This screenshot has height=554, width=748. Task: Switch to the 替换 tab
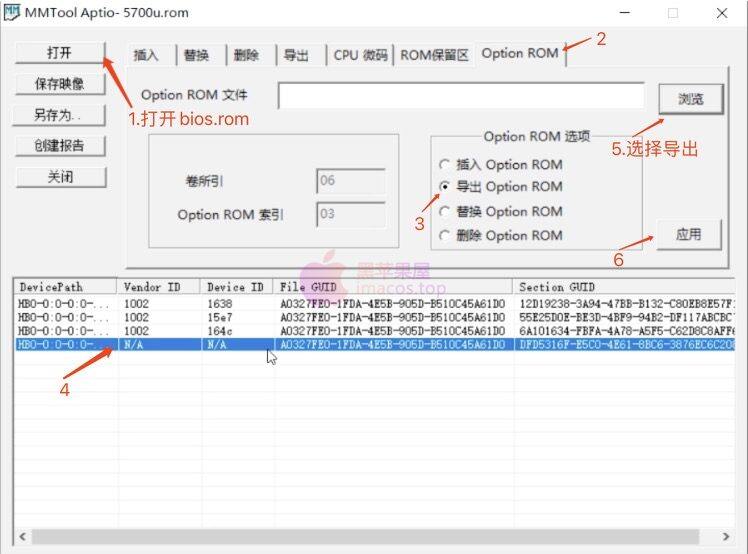[x=197, y=55]
